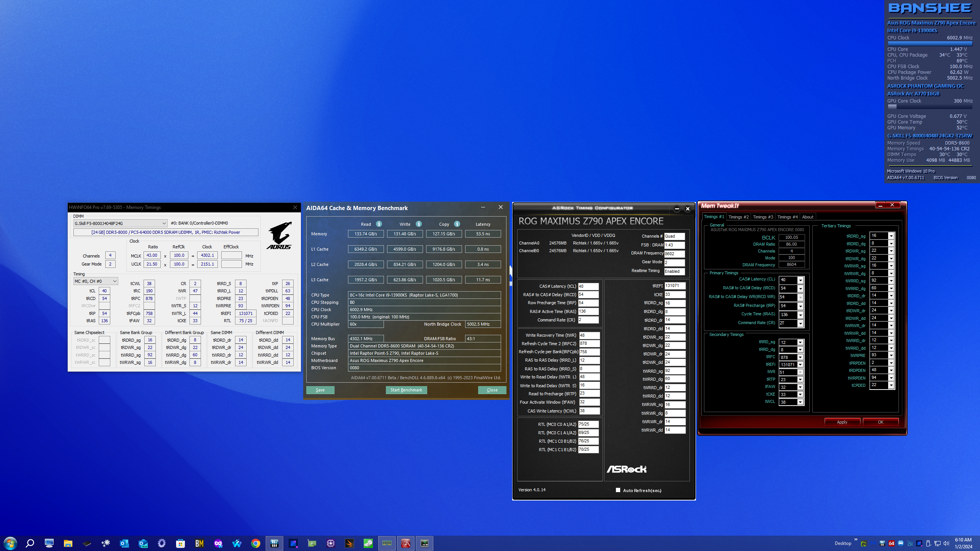980x551 pixels.
Task: Click safely remove USB tray icon
Action: point(928,543)
